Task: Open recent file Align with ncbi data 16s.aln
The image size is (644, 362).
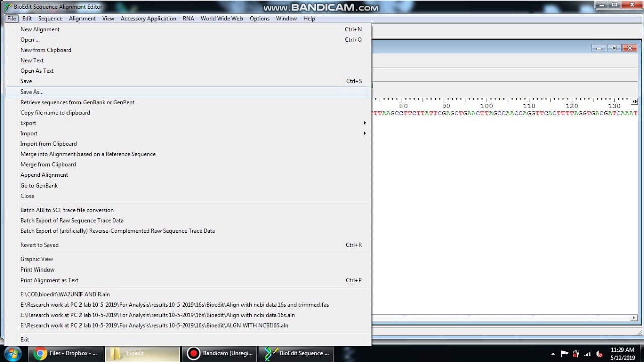Action: click(x=188, y=315)
